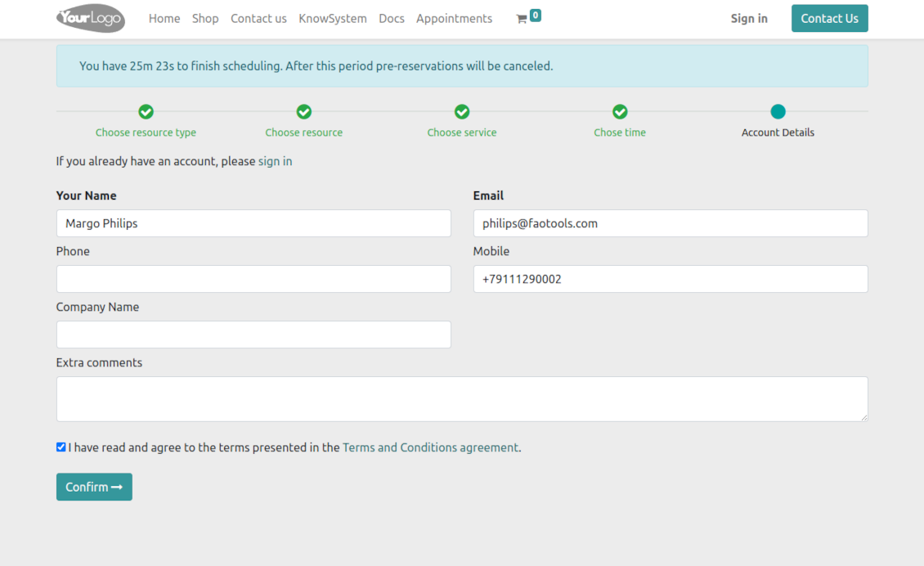The width and height of the screenshot is (924, 566).
Task: Click the Choose resource type step checkmark
Action: 146,111
